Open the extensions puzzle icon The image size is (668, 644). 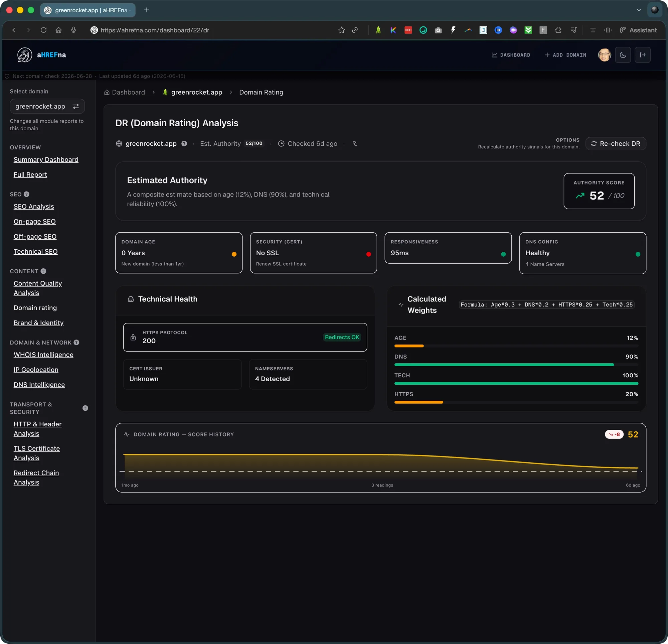coord(558,30)
